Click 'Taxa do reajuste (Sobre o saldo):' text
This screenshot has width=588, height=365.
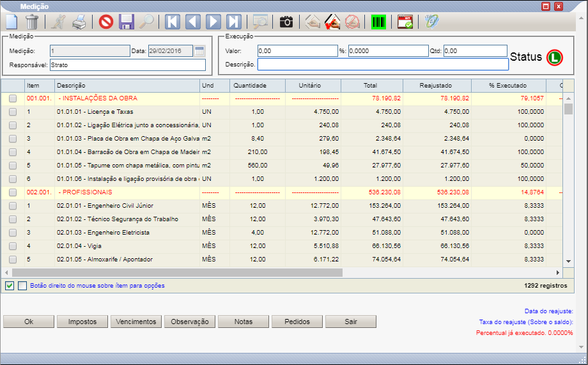pyautogui.click(x=526, y=322)
